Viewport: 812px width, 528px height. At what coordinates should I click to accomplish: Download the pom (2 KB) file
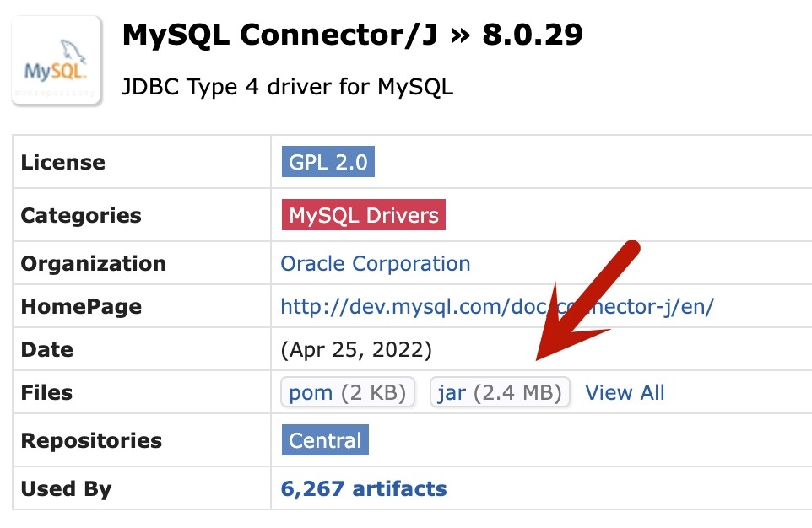tap(347, 393)
